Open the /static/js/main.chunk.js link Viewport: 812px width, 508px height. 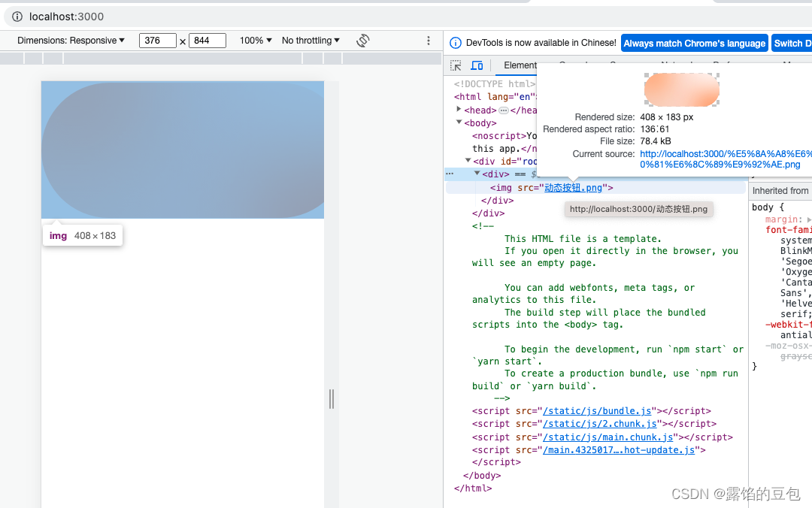(608, 437)
